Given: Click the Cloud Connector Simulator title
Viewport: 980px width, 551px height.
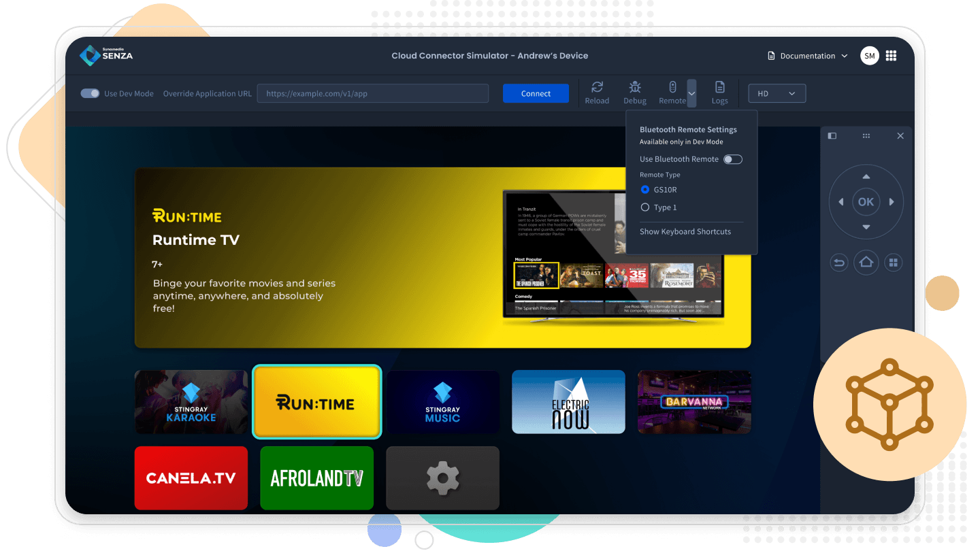Looking at the screenshot, I should pos(489,56).
